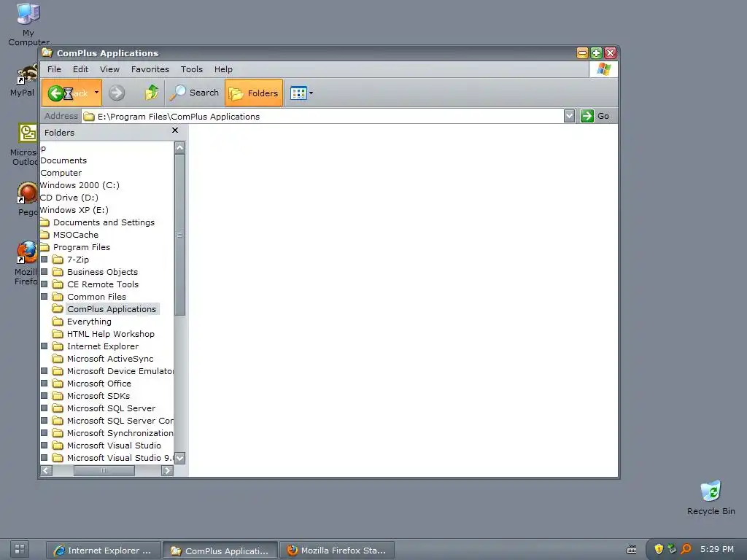Select the CE Remote Tools folder
This screenshot has width=747, height=560.
coord(102,284)
